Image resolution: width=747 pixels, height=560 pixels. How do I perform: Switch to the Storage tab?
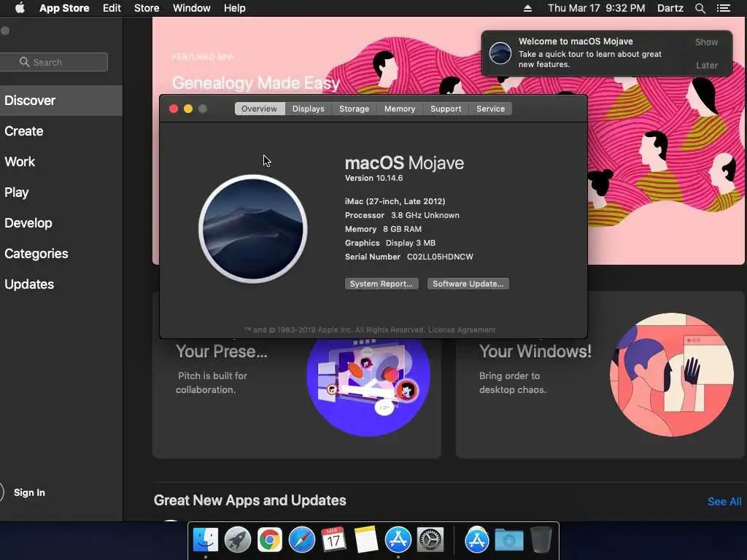354,109
